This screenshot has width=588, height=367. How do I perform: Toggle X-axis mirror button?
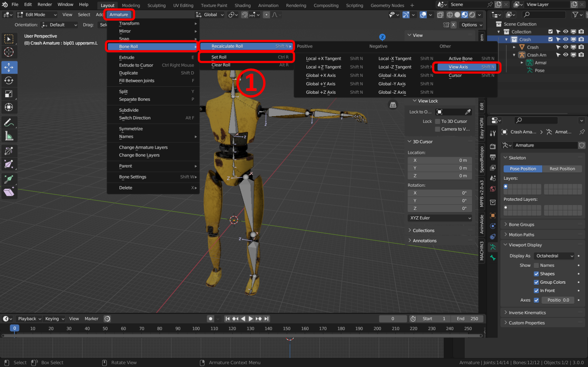coord(453,25)
